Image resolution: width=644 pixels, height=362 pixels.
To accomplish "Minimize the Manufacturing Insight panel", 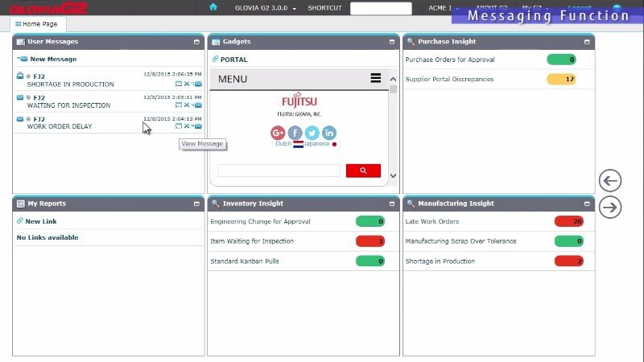I will tap(588, 204).
